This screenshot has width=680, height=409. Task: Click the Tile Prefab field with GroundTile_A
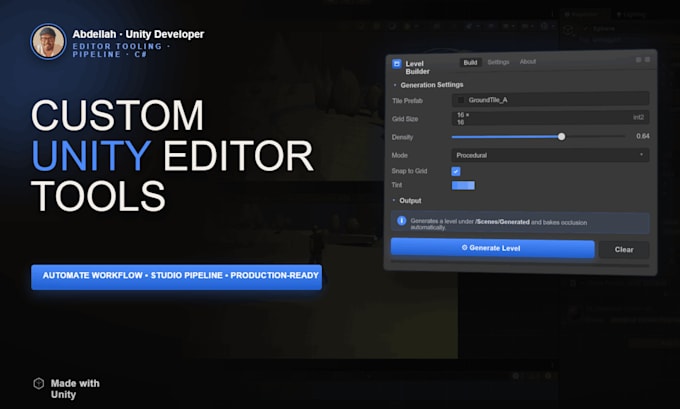pos(550,100)
